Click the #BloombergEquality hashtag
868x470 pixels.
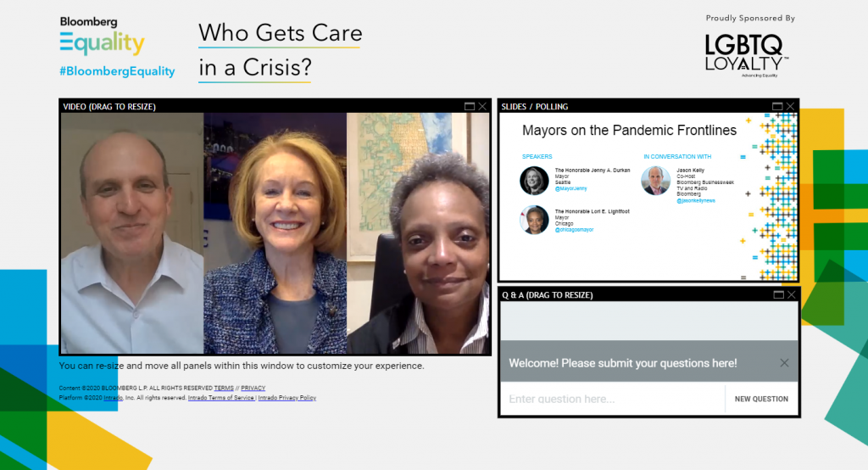(117, 71)
